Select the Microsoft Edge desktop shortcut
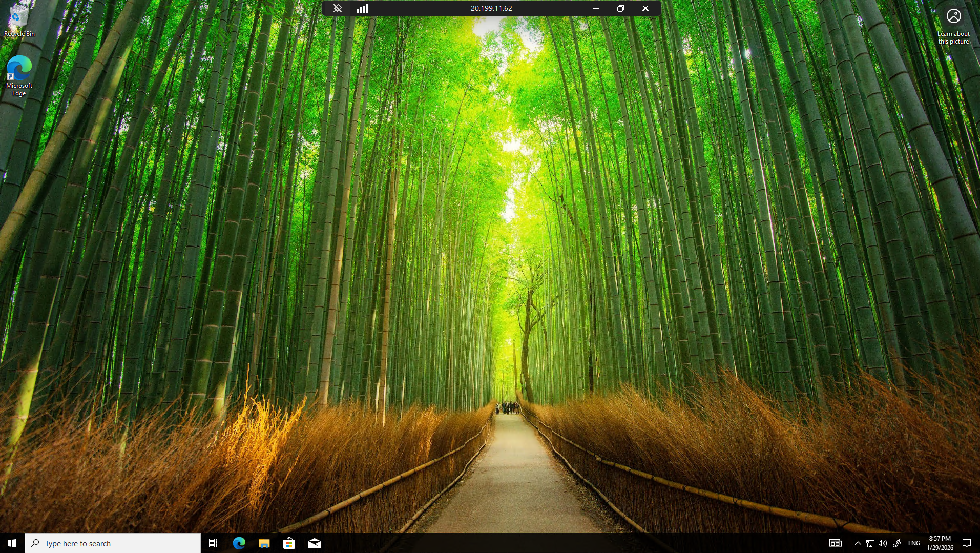The image size is (980, 553). coord(19,75)
